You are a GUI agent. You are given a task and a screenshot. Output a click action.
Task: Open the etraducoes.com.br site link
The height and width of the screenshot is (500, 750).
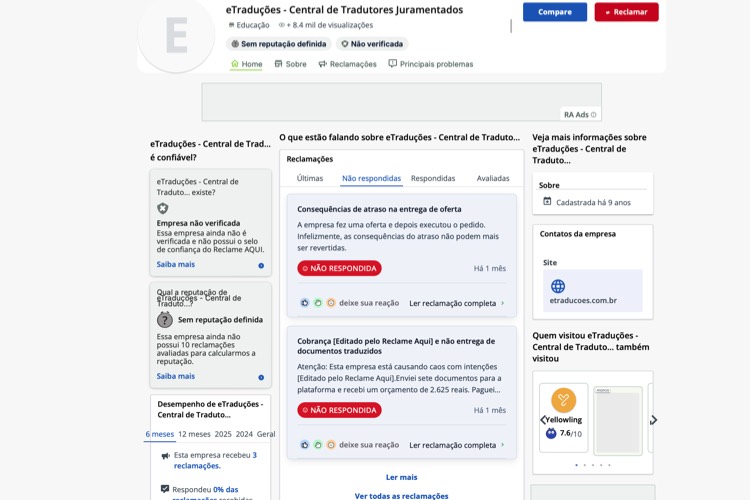coord(583,300)
